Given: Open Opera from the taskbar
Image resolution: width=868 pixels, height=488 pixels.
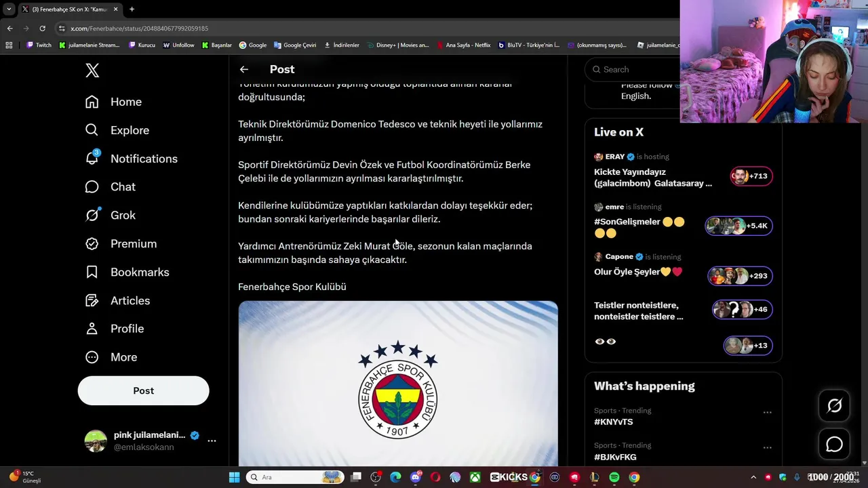Looking at the screenshot, I should [x=435, y=477].
